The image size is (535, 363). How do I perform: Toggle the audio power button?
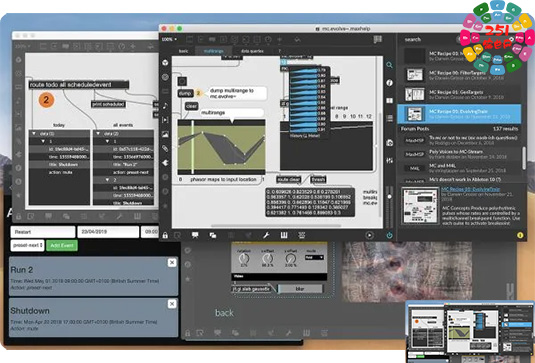click(389, 235)
